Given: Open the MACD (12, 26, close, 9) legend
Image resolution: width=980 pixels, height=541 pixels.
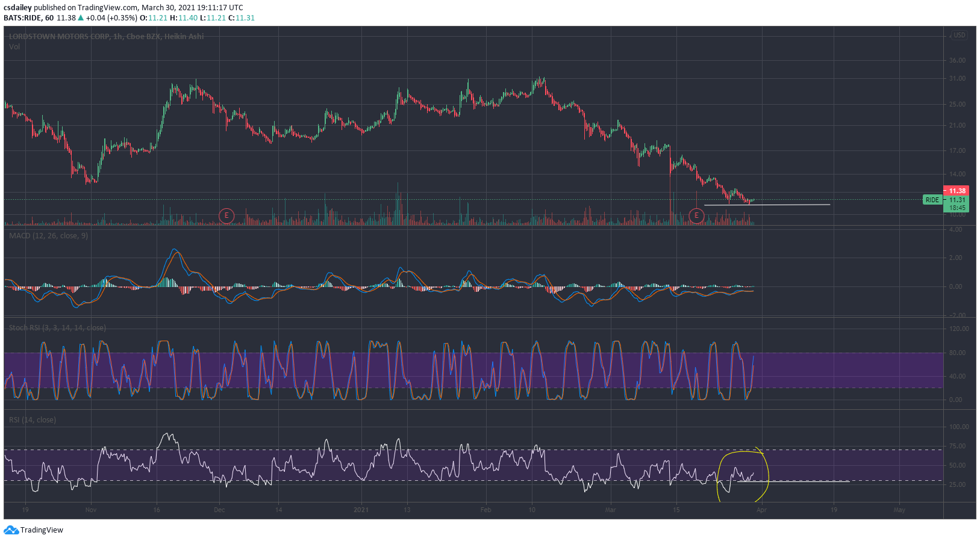Looking at the screenshot, I should (x=48, y=236).
